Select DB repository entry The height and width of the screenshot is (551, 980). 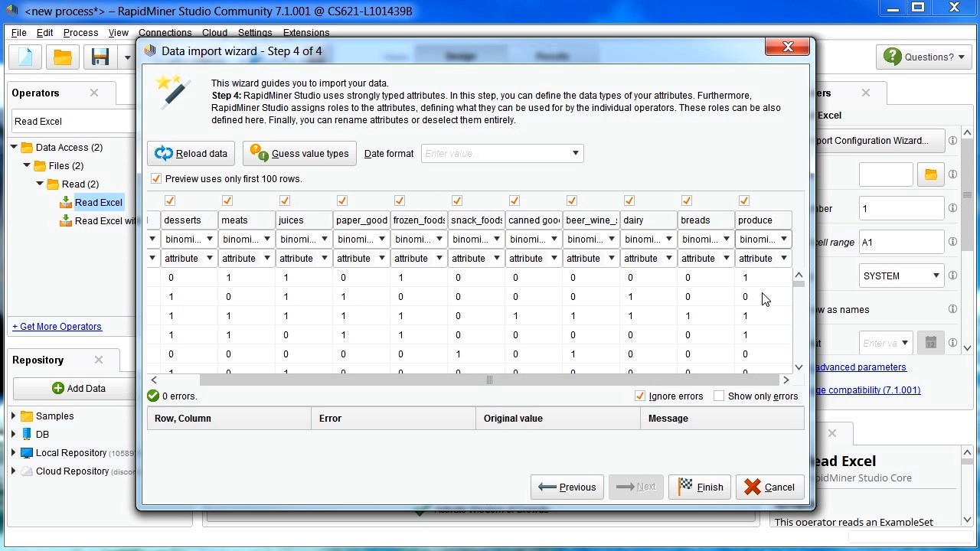click(42, 435)
